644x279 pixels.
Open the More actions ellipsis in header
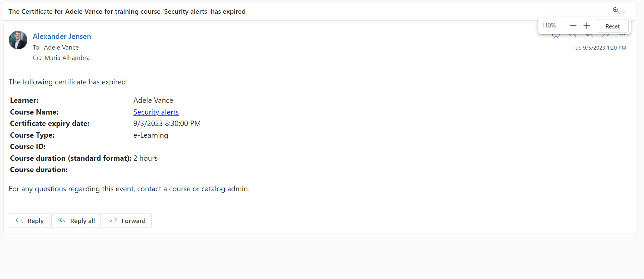[623, 35]
